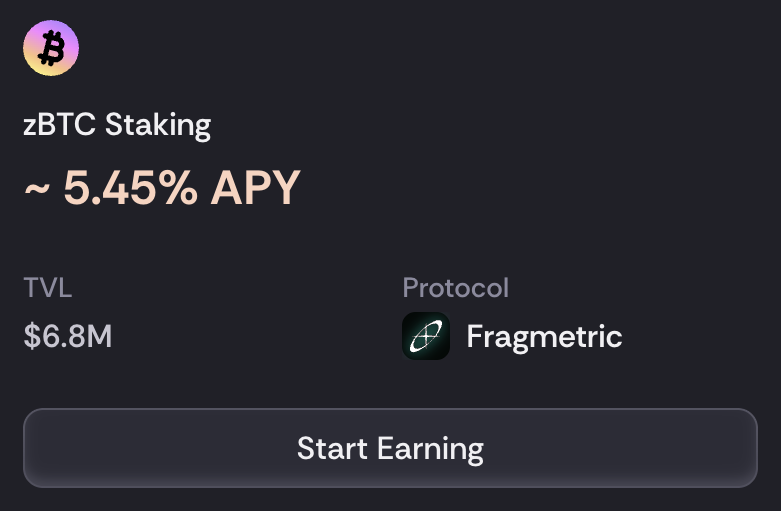Click the TVL label
Screen dimensions: 781x511
tap(48, 288)
